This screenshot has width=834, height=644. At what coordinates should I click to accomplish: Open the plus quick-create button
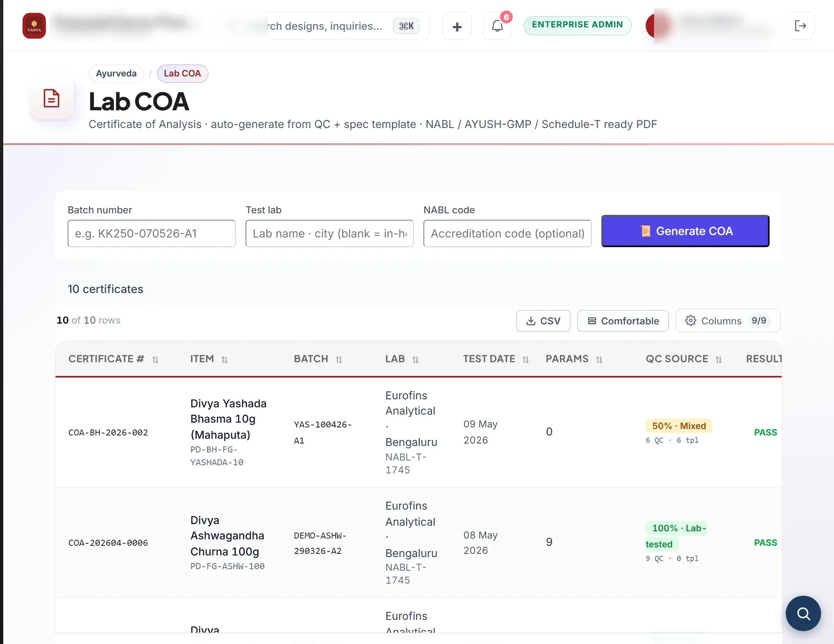point(457,26)
